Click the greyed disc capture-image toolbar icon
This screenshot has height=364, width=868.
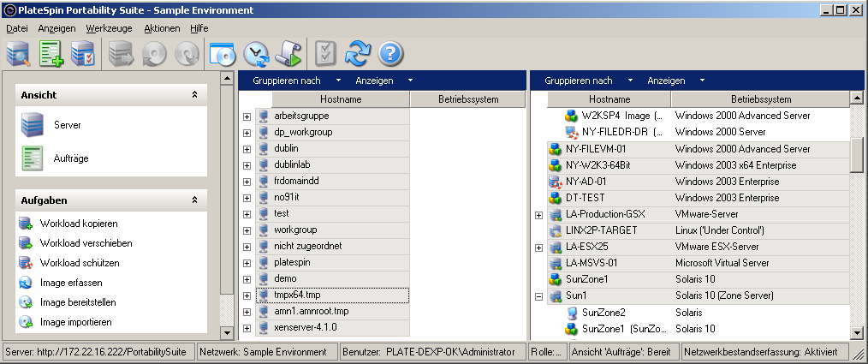click(154, 54)
